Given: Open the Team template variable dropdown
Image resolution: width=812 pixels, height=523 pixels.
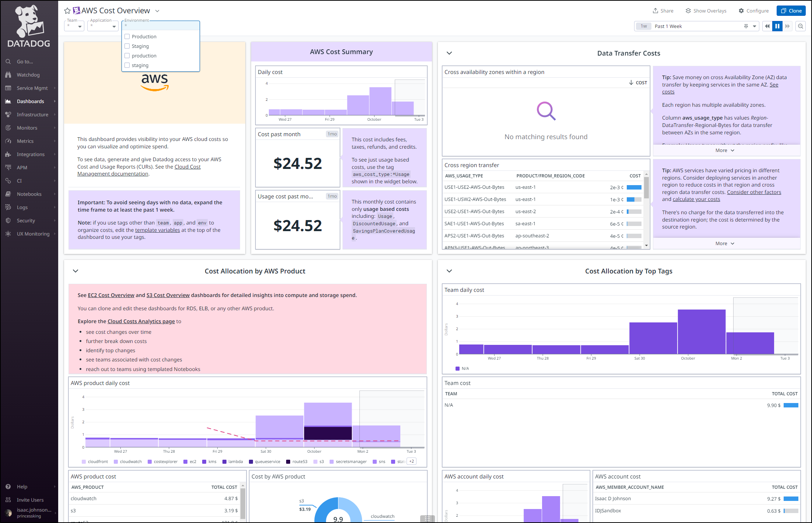Looking at the screenshot, I should click(x=74, y=26).
